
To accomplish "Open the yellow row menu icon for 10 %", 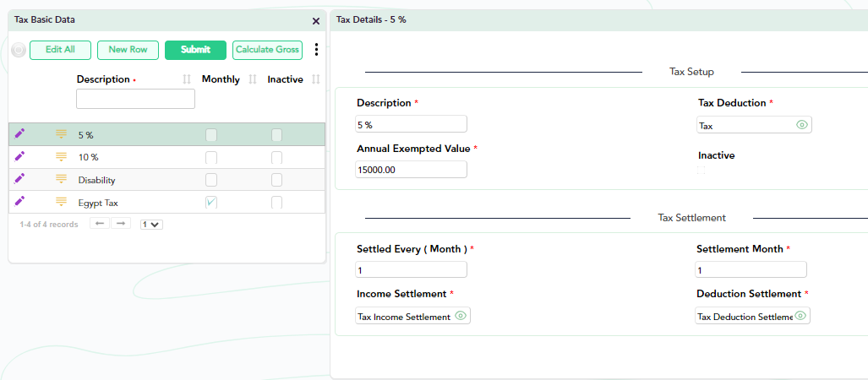I will [x=61, y=157].
